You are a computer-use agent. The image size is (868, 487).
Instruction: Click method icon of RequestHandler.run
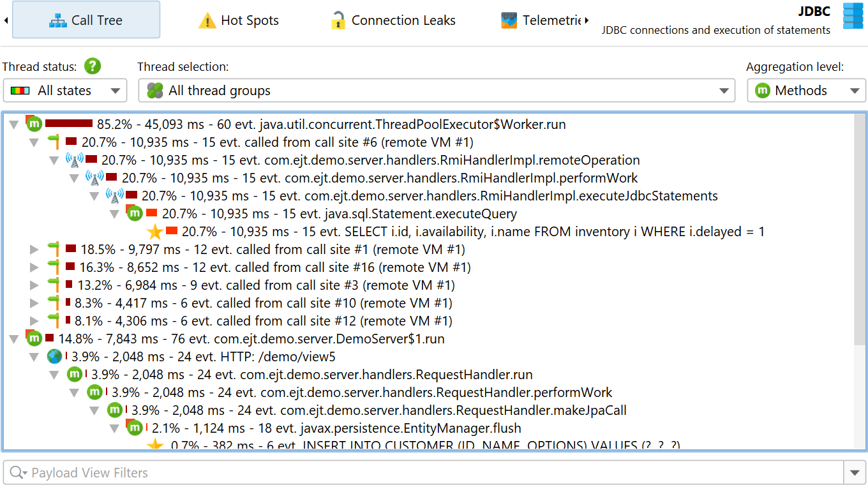pos(74,375)
